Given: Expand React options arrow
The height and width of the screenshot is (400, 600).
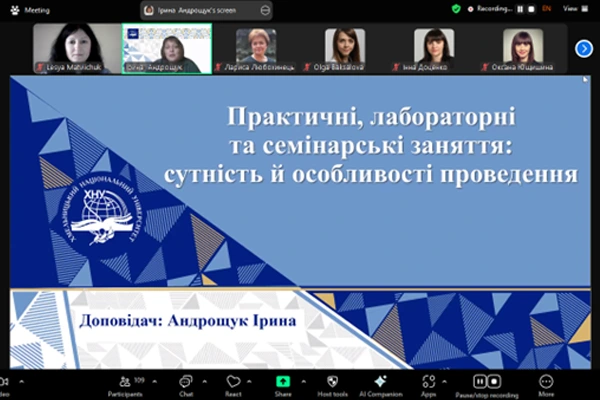Looking at the screenshot, I should click(x=249, y=382).
